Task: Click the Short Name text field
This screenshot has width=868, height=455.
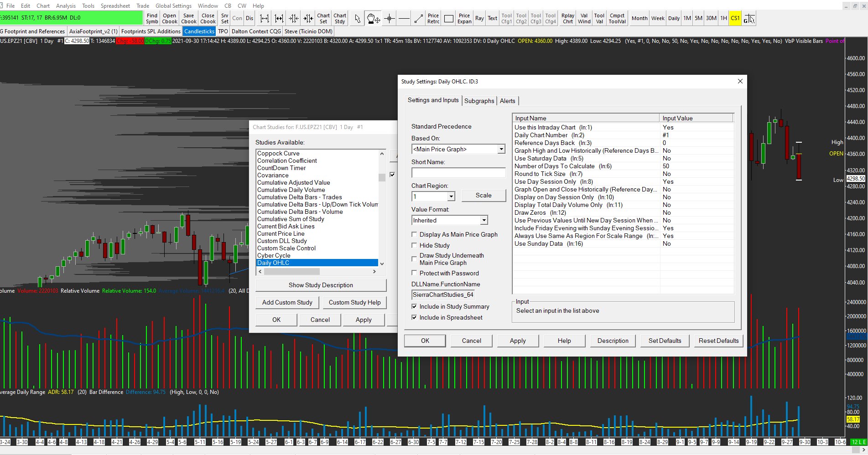Action: click(458, 173)
